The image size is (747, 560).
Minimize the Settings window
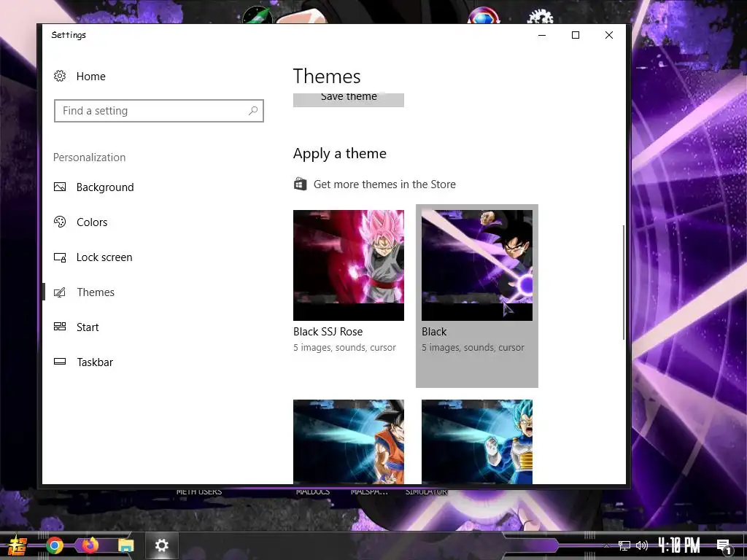(x=542, y=35)
